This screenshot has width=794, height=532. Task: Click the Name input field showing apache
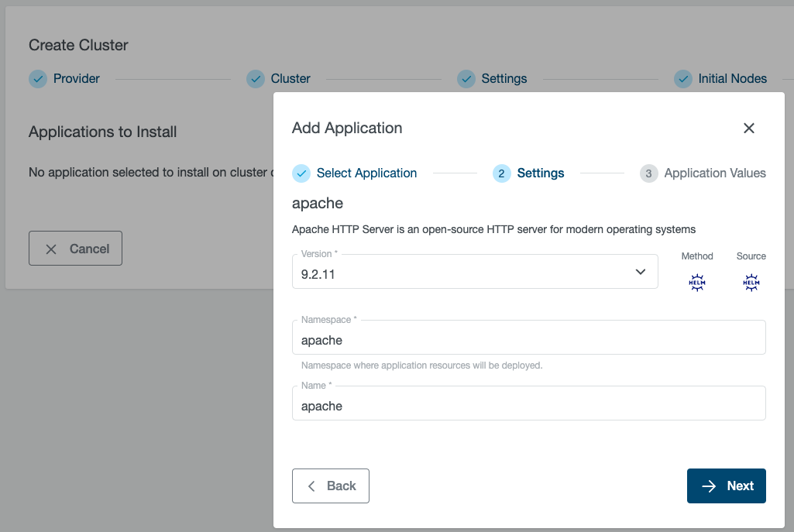pyautogui.click(x=528, y=403)
